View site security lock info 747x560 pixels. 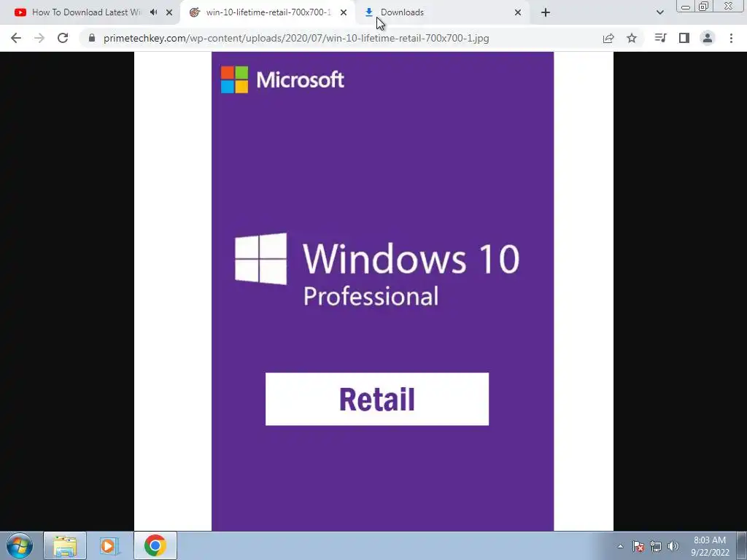(92, 38)
